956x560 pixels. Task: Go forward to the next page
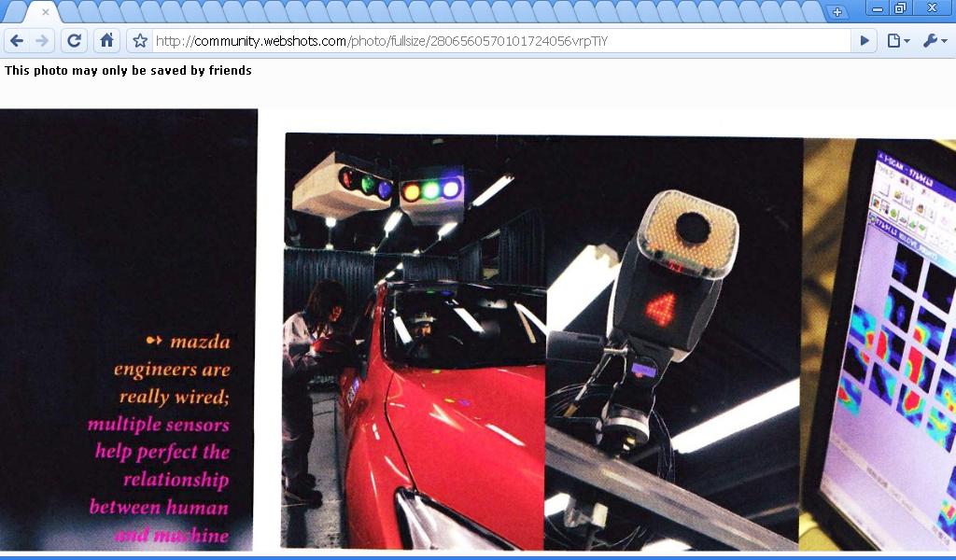tap(42, 41)
